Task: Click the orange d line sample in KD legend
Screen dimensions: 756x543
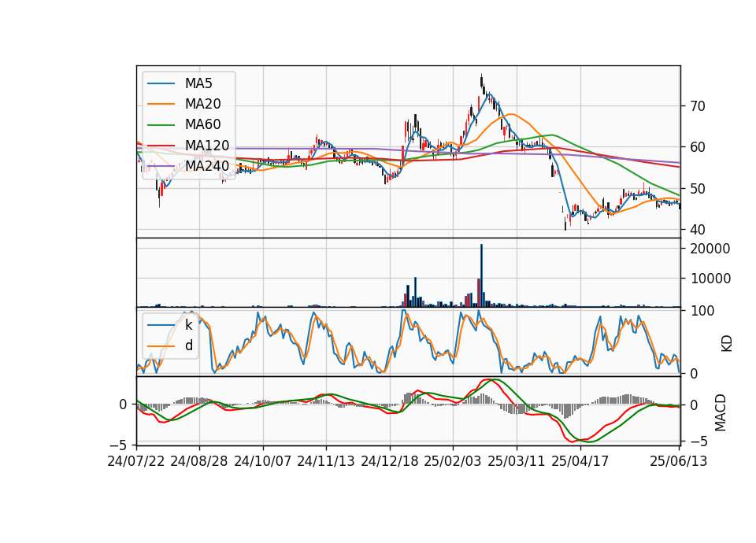Action: pos(161,345)
